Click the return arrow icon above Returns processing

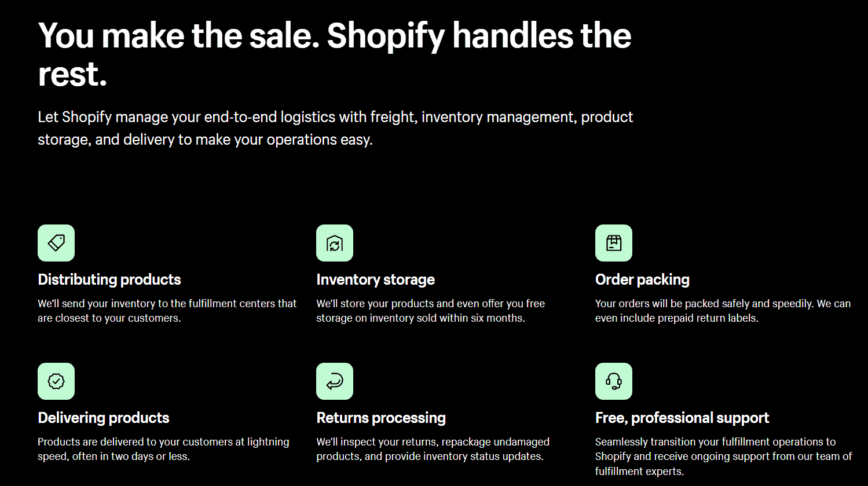tap(335, 381)
